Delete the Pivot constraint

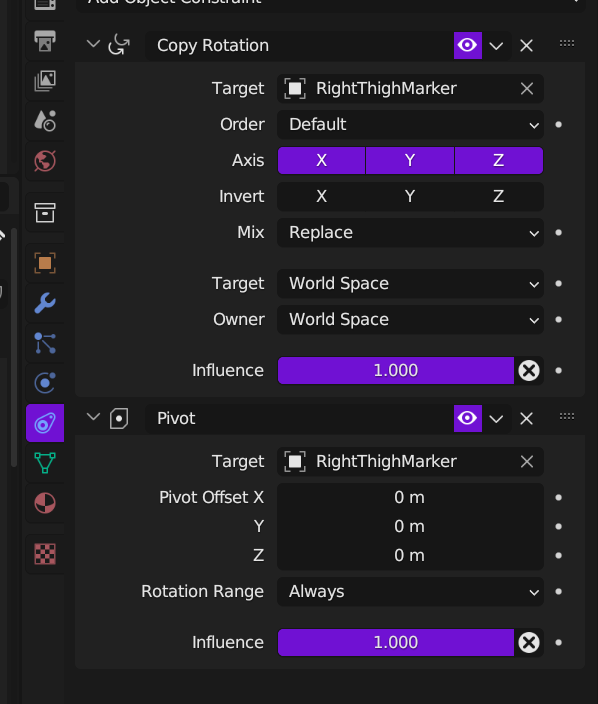pos(526,418)
